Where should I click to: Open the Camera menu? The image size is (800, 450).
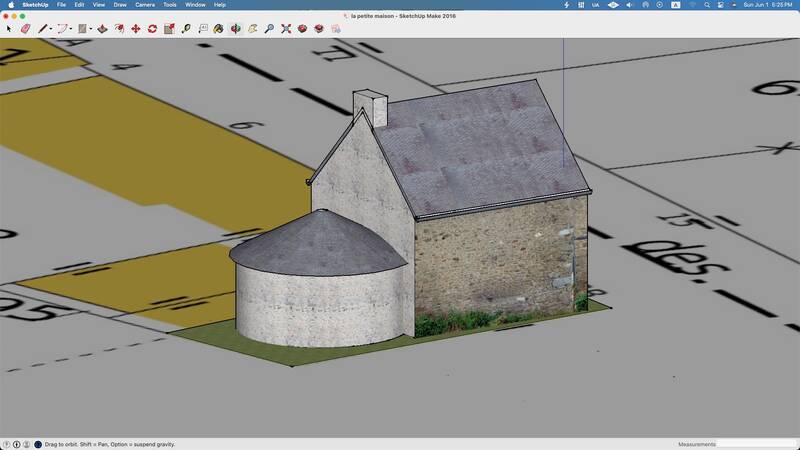[145, 5]
